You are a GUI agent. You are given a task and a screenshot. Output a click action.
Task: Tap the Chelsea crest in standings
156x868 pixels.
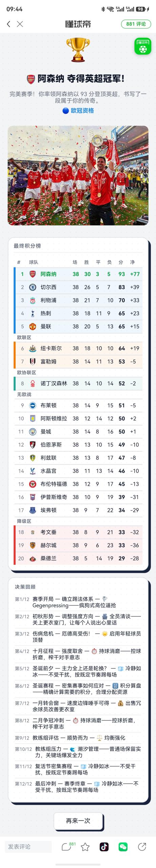(33, 287)
